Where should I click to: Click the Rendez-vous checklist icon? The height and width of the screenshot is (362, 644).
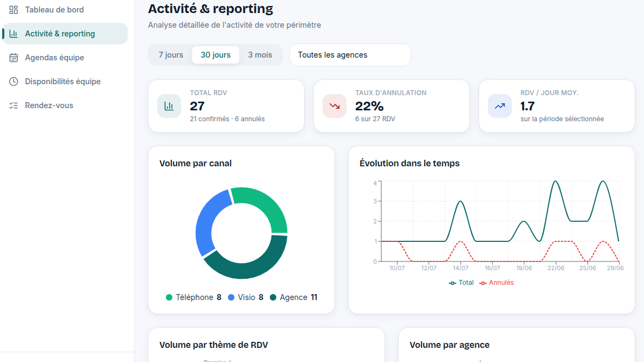(14, 105)
